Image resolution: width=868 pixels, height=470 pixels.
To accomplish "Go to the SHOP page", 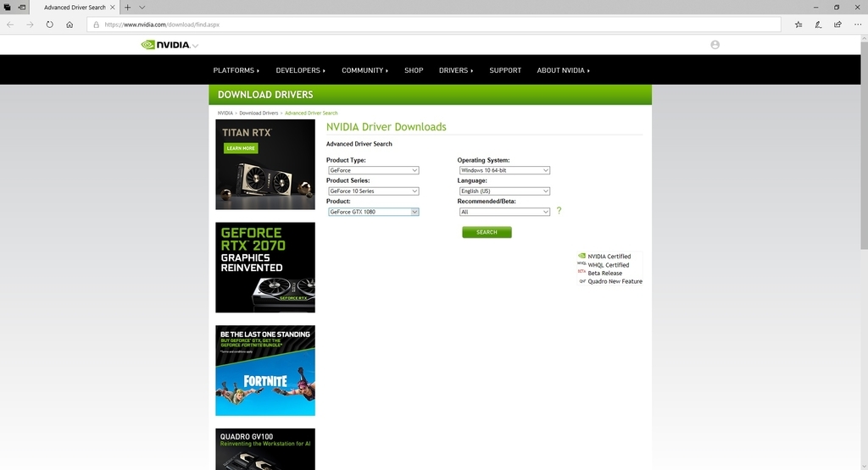I will pyautogui.click(x=414, y=70).
